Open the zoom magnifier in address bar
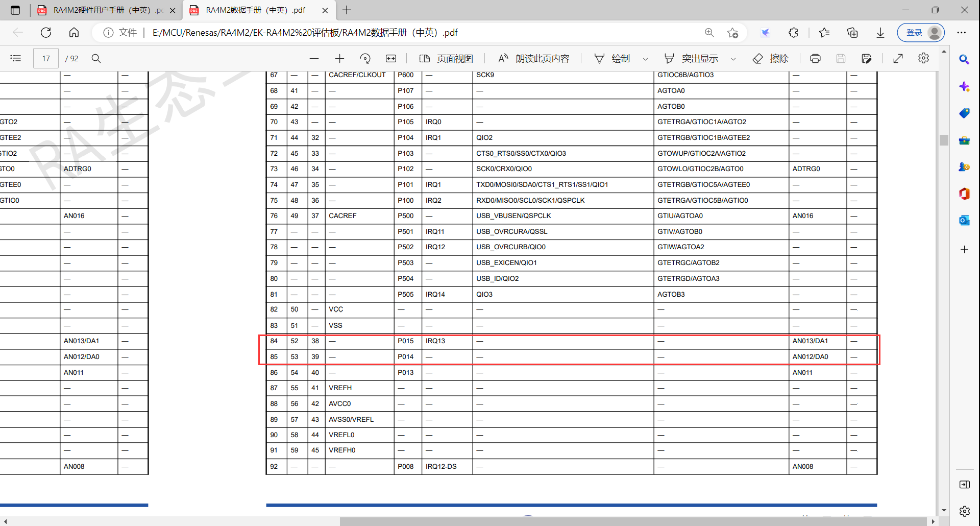The width and height of the screenshot is (980, 526). (x=709, y=33)
